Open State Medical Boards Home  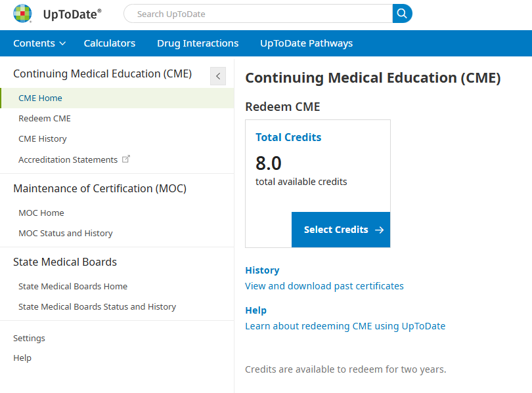(73, 286)
